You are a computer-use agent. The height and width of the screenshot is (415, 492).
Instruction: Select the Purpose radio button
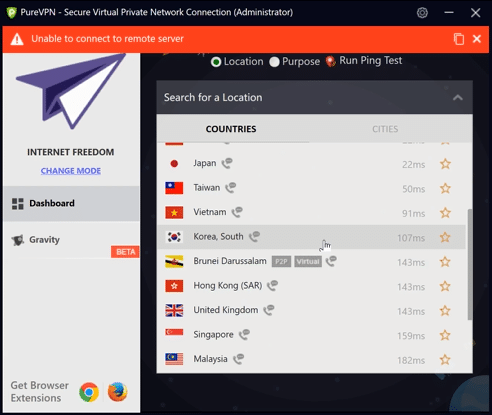tap(274, 62)
